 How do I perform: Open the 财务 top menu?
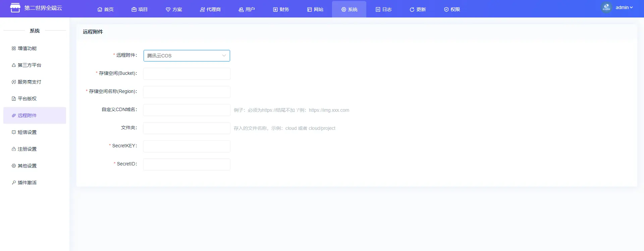point(281,9)
